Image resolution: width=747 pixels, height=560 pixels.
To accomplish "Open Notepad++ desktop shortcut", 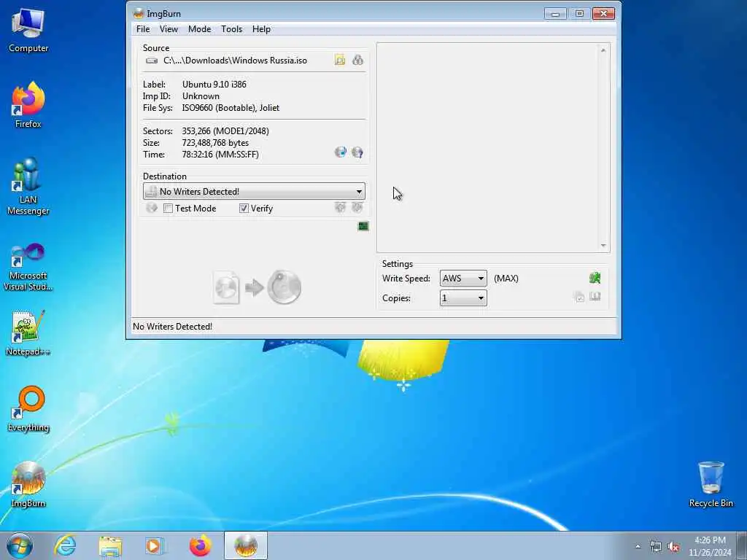I will click(x=28, y=333).
